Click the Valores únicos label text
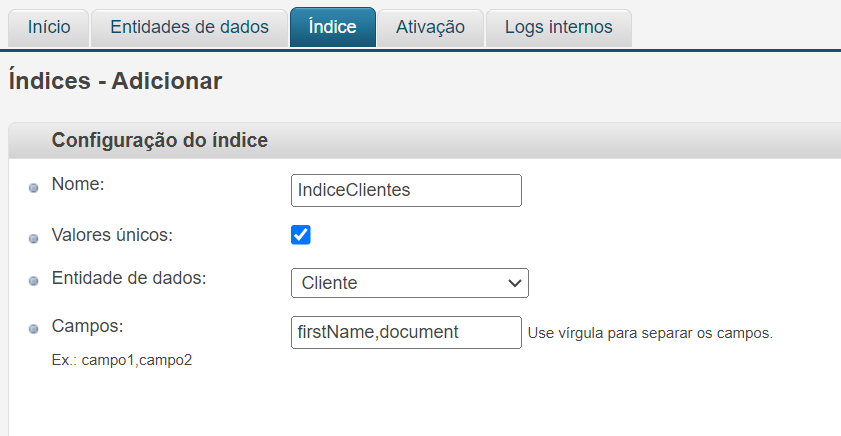This screenshot has width=841, height=436. tap(112, 235)
